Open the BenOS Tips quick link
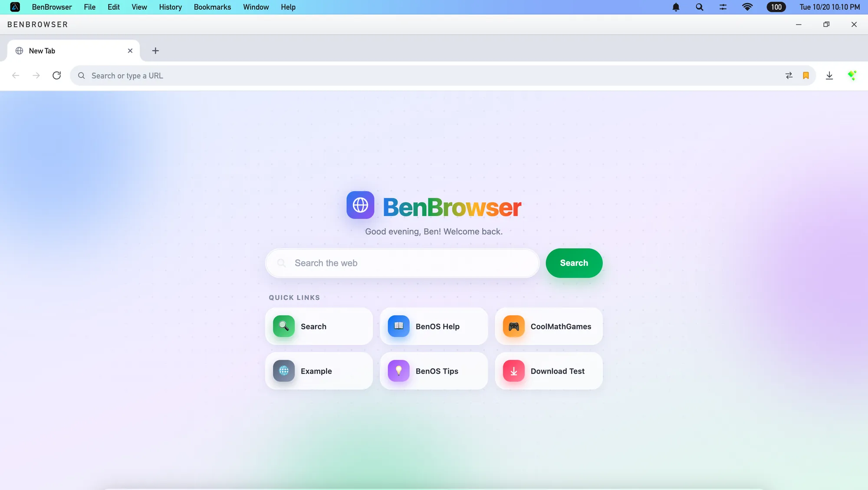 pyautogui.click(x=434, y=371)
